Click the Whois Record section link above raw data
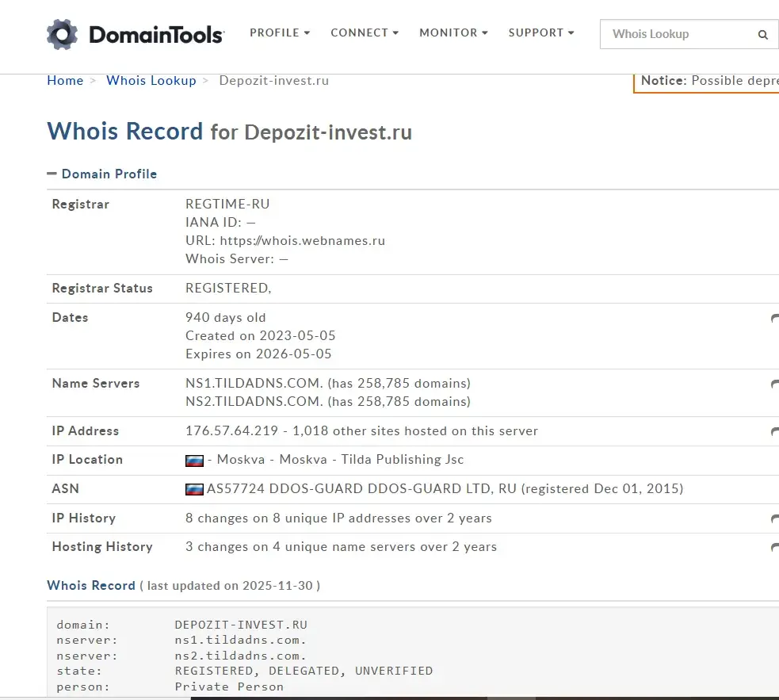This screenshot has height=700, width=779. click(91, 586)
